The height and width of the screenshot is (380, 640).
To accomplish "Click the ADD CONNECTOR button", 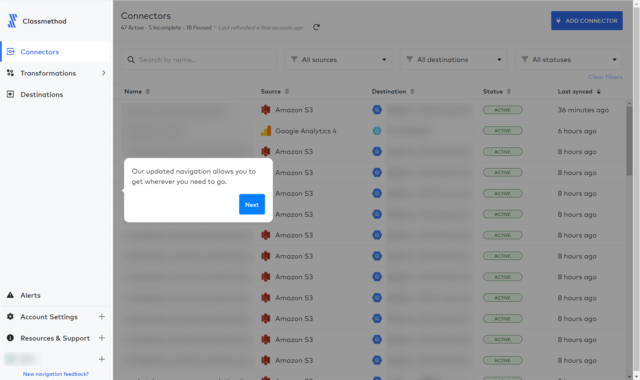I will tap(587, 20).
